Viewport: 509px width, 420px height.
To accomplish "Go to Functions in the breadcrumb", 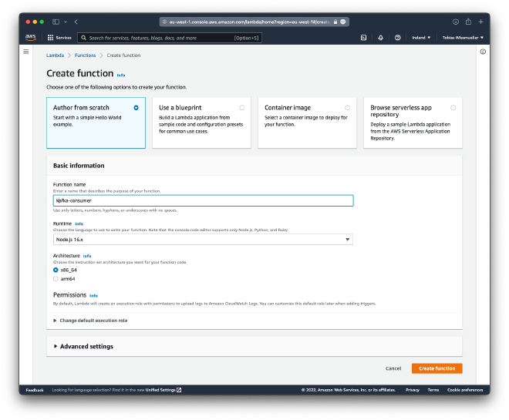I will point(85,55).
